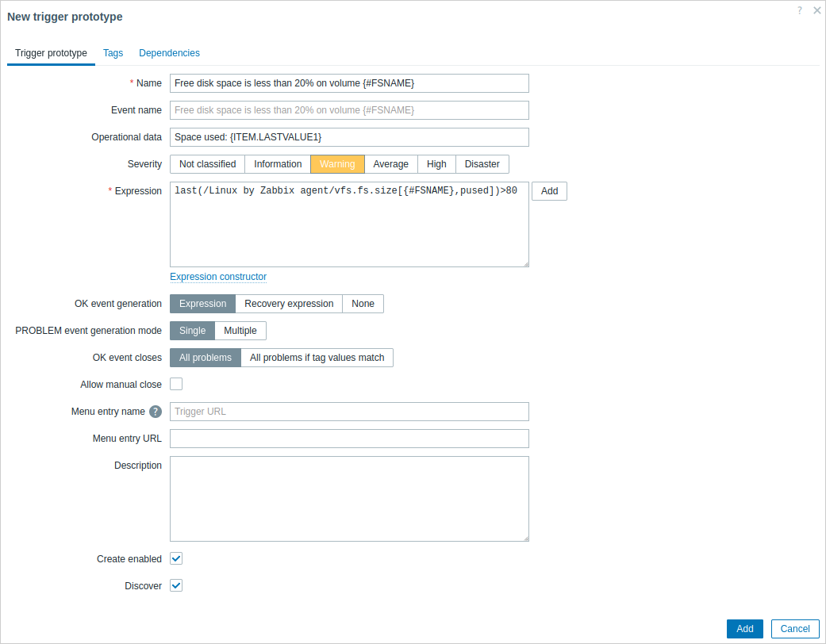826x644 pixels.
Task: Toggle the Discover checkbox
Action: [x=176, y=586]
